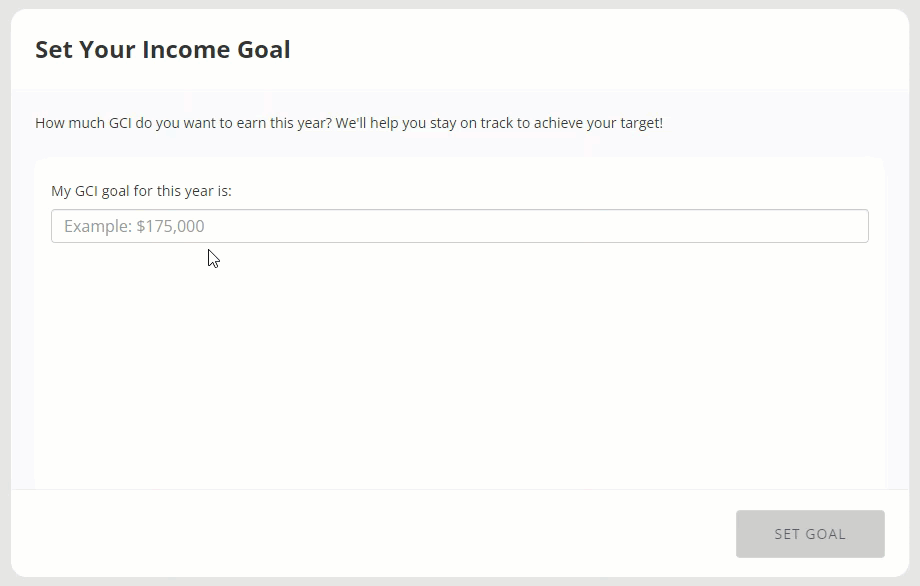Click the word 'Set' in the dialog title
This screenshot has width=920, height=586.
tap(54, 50)
